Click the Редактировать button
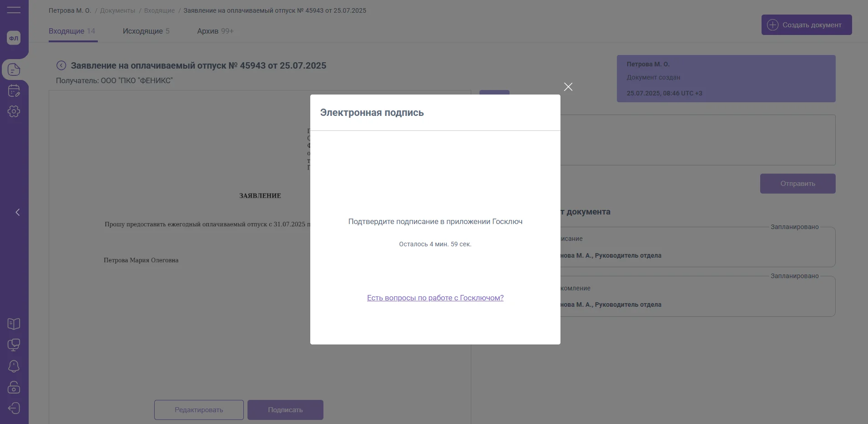 tap(199, 410)
